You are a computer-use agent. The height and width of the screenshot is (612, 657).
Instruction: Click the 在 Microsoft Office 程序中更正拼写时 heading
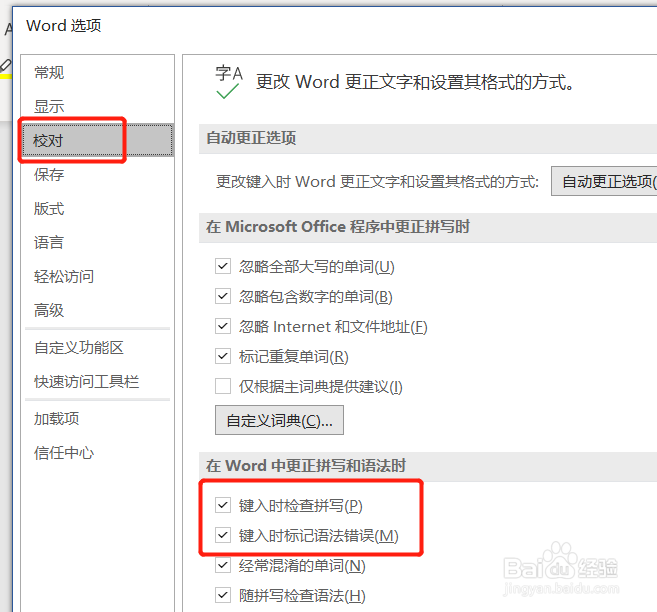click(338, 227)
